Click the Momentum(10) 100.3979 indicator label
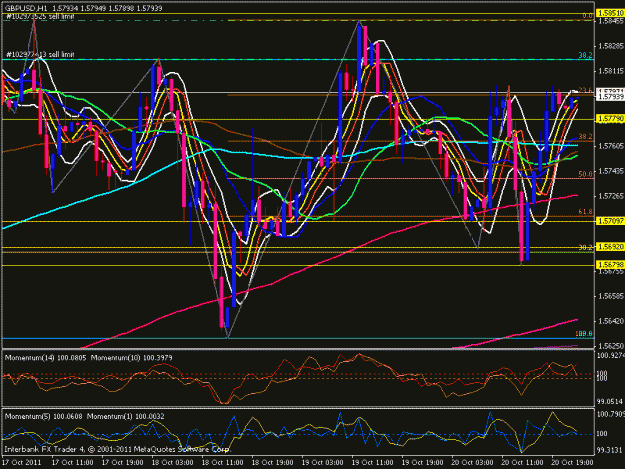This screenshot has width=625, height=469. pyautogui.click(x=132, y=358)
